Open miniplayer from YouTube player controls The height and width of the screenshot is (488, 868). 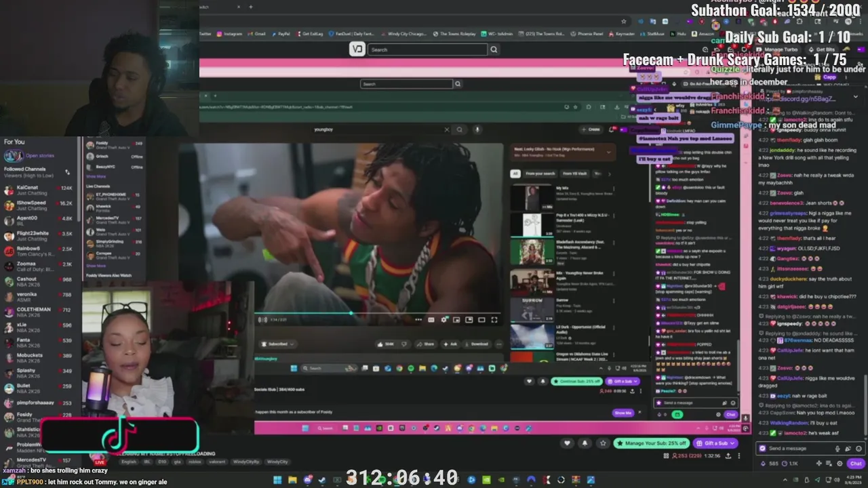(x=456, y=320)
